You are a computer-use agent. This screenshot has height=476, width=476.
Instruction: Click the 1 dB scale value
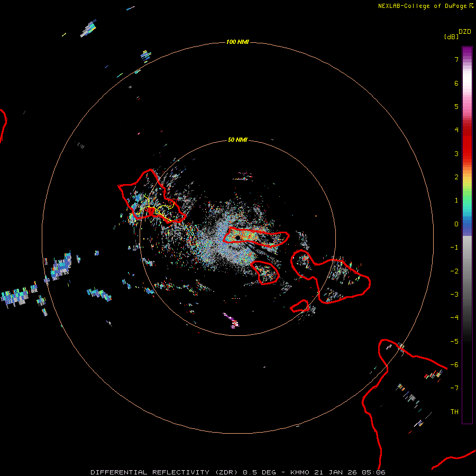pyautogui.click(x=456, y=200)
